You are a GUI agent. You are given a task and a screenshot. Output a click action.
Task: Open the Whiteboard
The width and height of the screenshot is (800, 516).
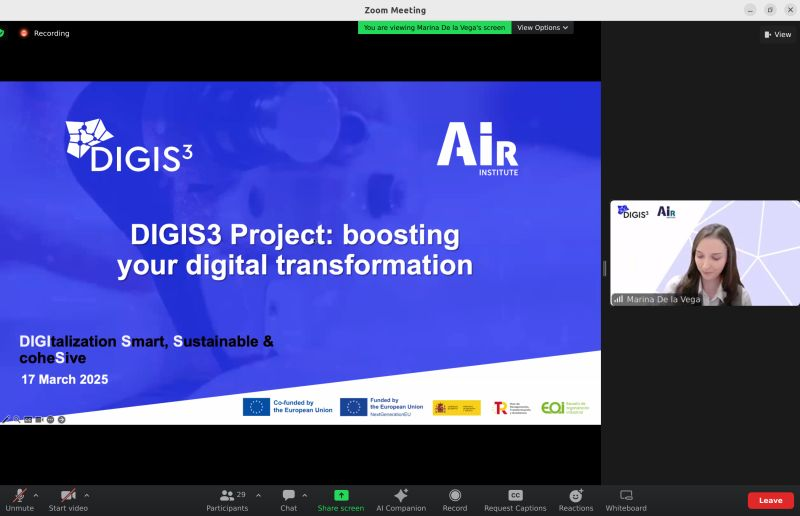(626, 500)
